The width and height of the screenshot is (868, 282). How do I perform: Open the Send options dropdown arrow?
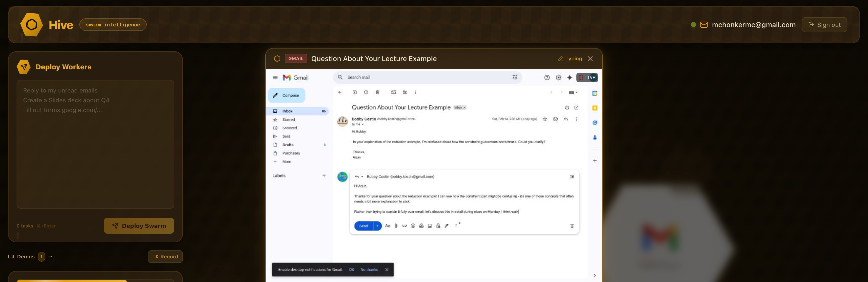(377, 226)
